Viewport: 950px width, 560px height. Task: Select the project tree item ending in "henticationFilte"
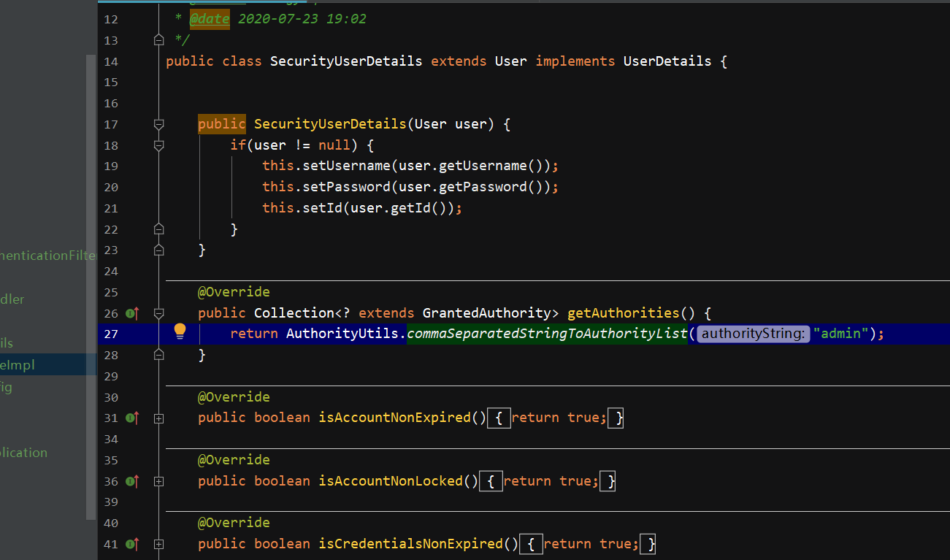click(x=48, y=256)
